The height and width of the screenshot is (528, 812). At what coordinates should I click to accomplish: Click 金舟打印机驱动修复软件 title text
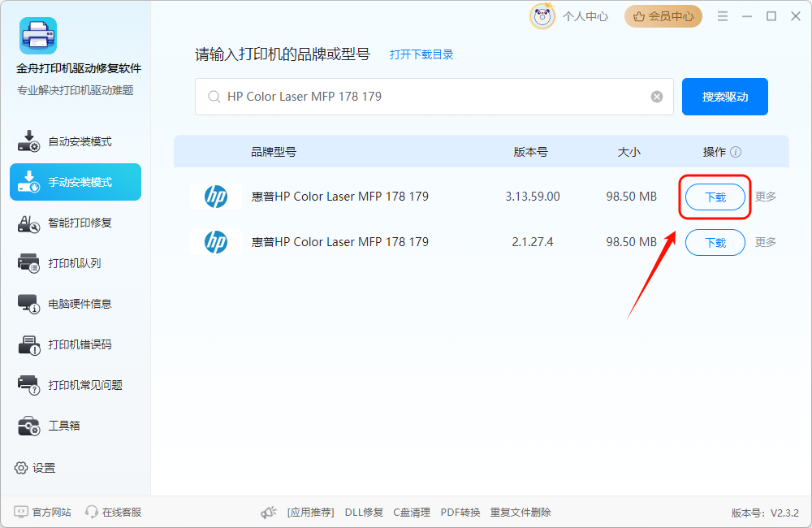click(79, 68)
